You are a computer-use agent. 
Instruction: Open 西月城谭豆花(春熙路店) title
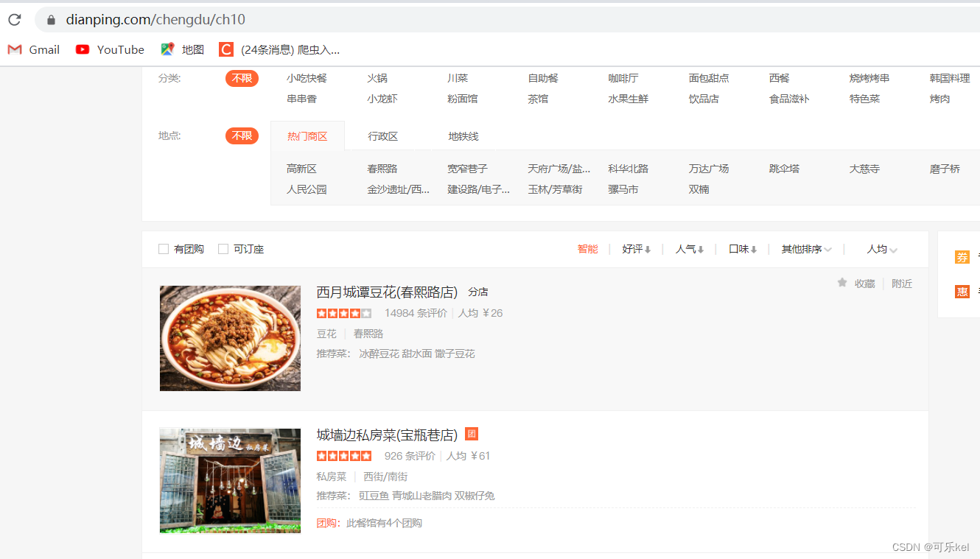[x=387, y=292]
